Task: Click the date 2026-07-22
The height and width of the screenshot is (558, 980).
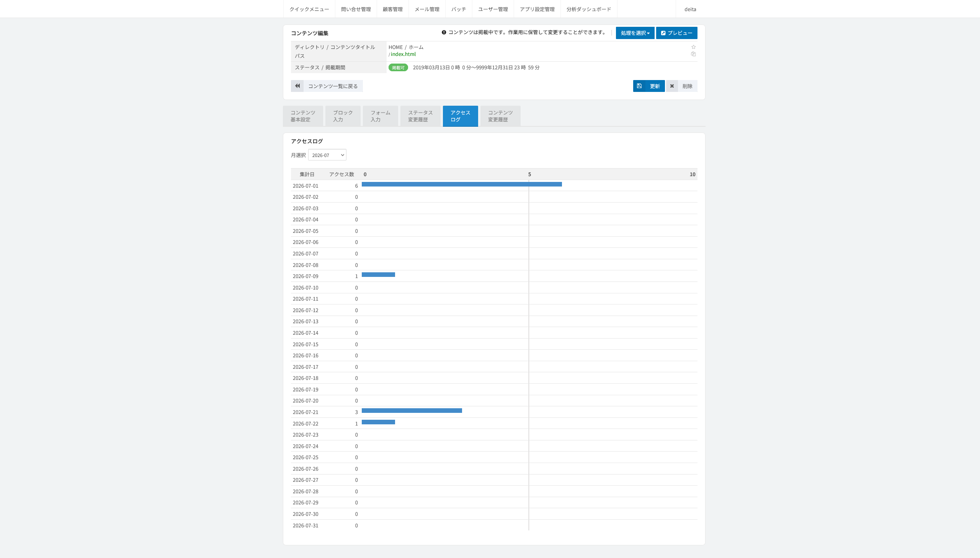Action: [x=305, y=424]
